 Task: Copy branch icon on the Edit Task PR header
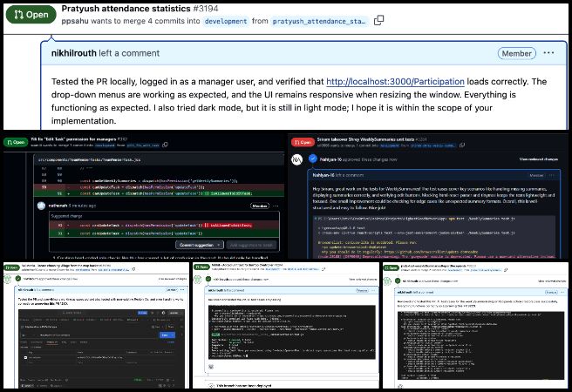[166, 145]
